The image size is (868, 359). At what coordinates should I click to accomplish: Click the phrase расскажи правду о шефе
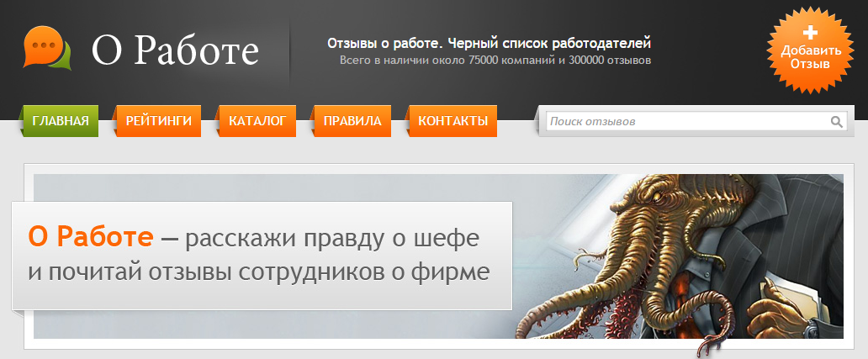(x=332, y=238)
